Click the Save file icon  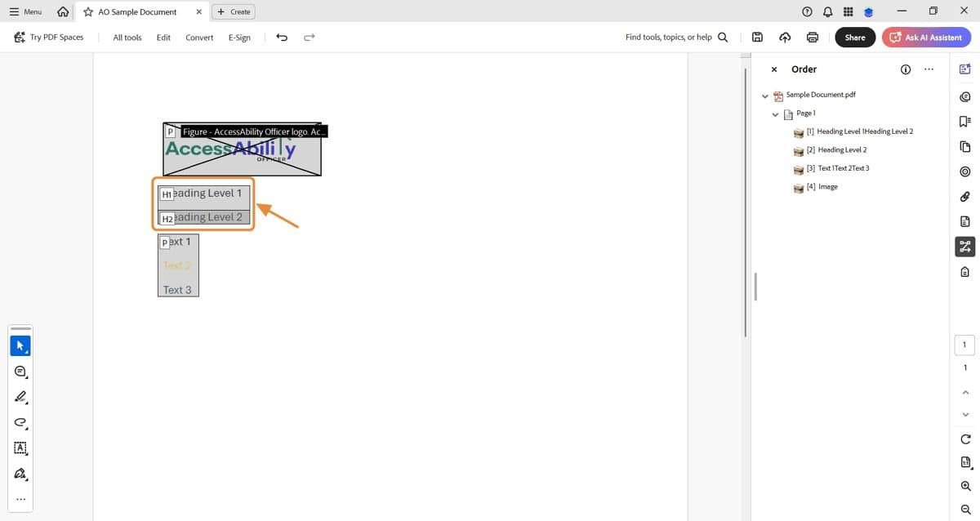(757, 37)
